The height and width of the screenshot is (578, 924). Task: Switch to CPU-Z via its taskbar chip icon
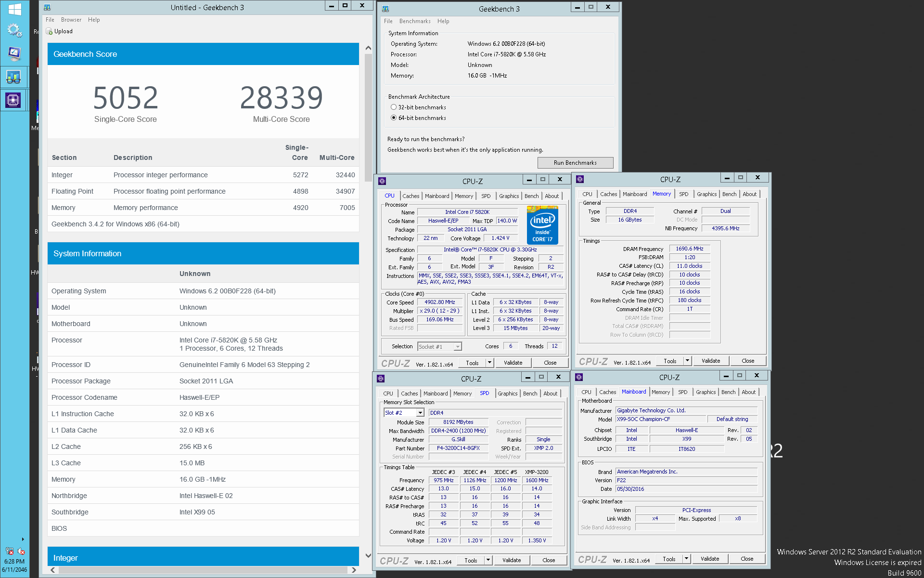tap(13, 100)
